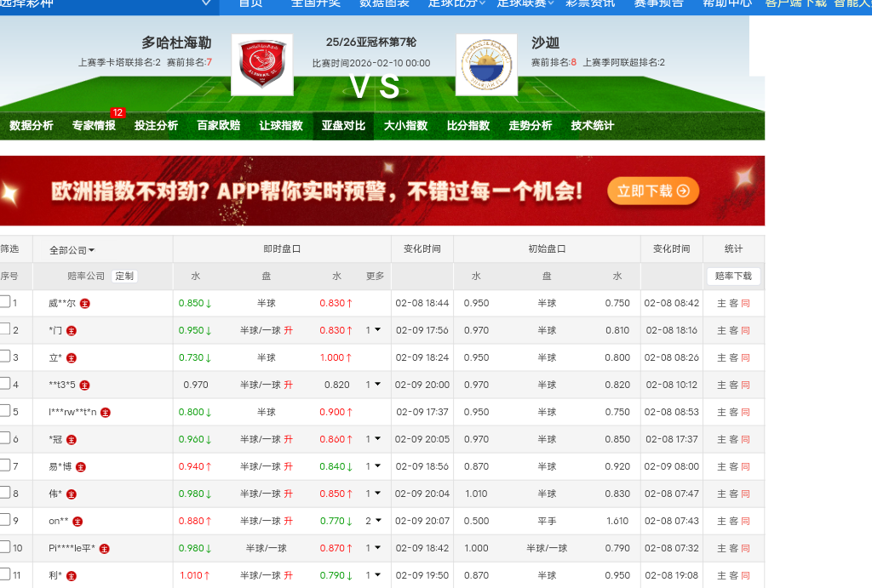
Task: Expand more odds for row 9 on**
Action: coord(373,521)
